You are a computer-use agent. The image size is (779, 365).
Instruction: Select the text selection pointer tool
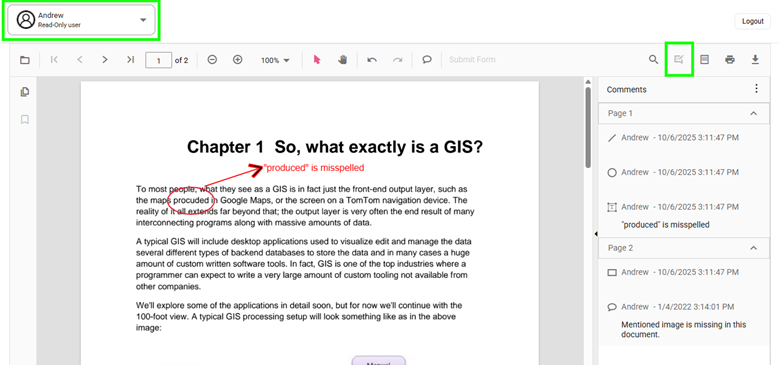pos(317,60)
